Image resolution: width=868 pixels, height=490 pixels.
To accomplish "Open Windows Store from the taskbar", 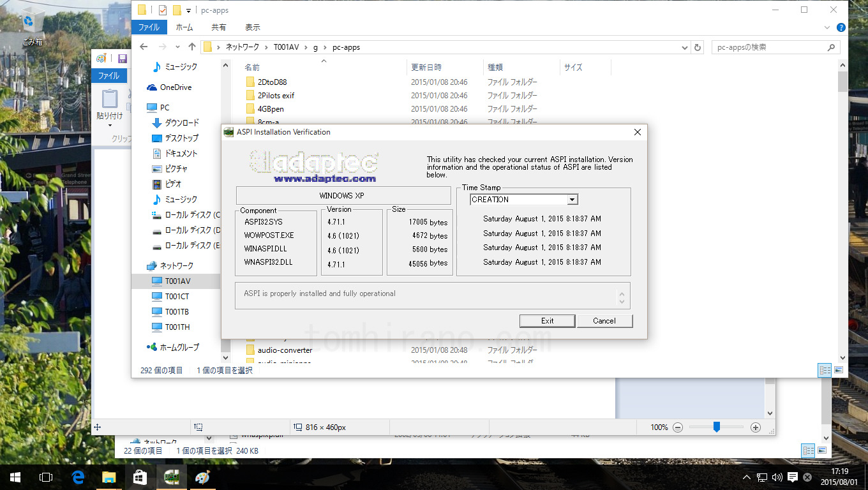I will pyautogui.click(x=140, y=477).
